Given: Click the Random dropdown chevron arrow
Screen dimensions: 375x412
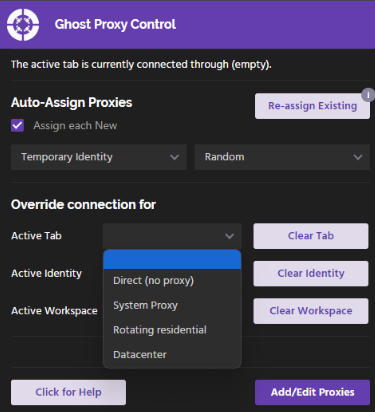Looking at the screenshot, I should [358, 157].
